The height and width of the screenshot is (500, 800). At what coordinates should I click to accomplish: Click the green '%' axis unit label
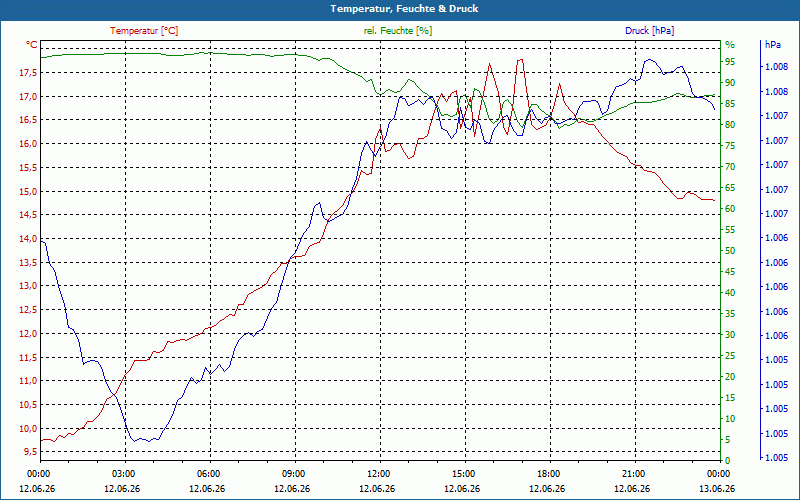pyautogui.click(x=730, y=45)
